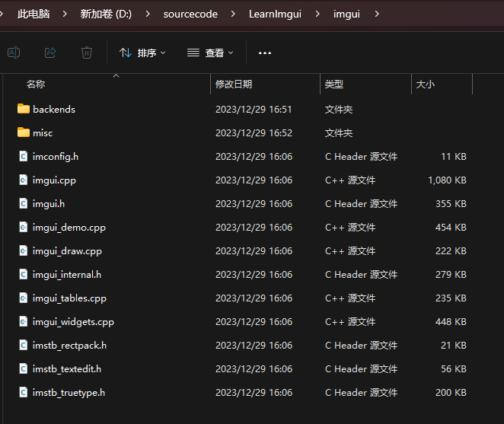Click date 2023/12/29 16:52 of misc

click(x=254, y=132)
